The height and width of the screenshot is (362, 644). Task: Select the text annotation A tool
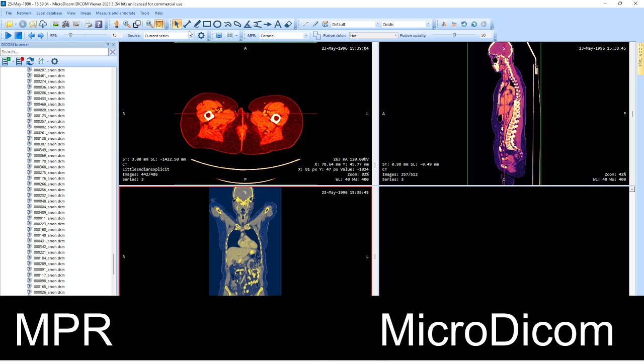tap(278, 24)
